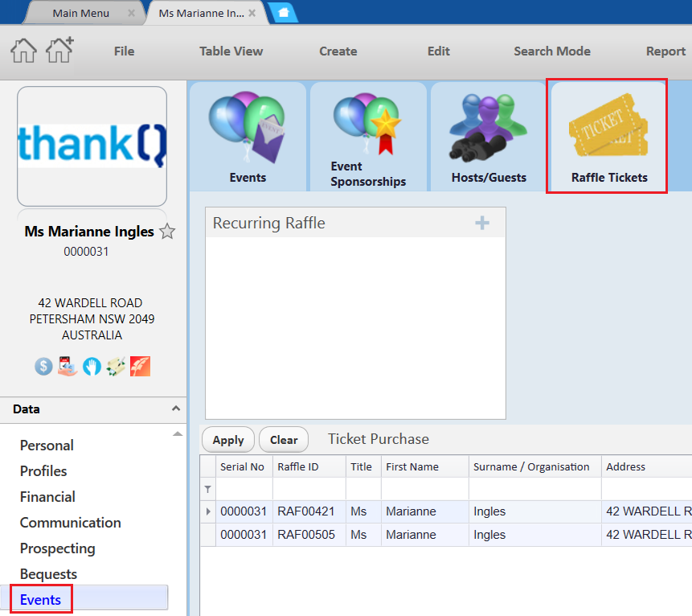
Task: Click the blue hand icon
Action: click(x=92, y=367)
